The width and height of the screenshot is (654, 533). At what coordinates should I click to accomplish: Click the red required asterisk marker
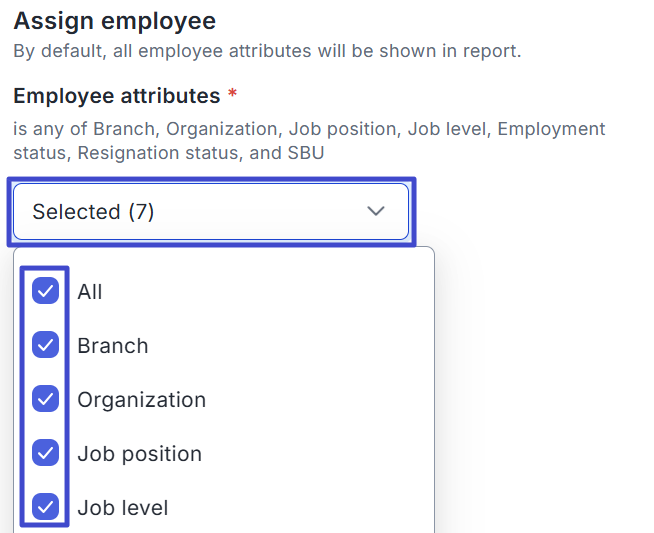coord(233,96)
